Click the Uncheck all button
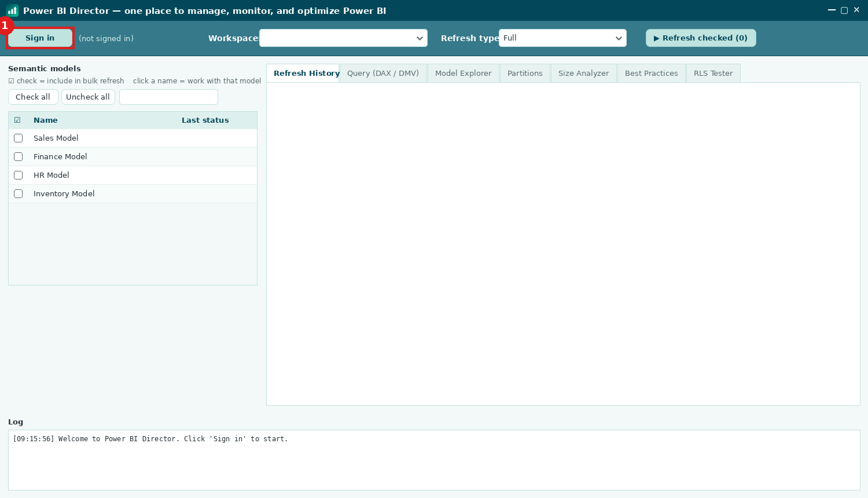This screenshot has height=498, width=868. click(88, 97)
